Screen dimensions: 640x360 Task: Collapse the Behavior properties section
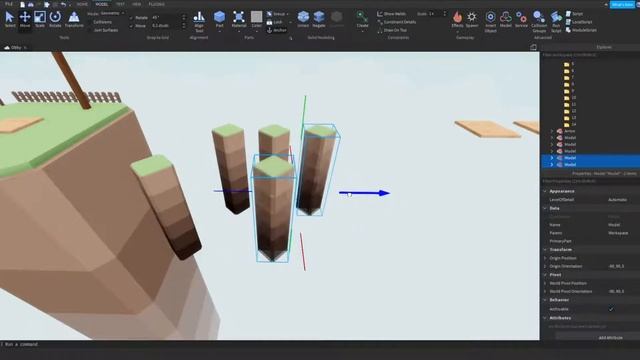[545, 300]
